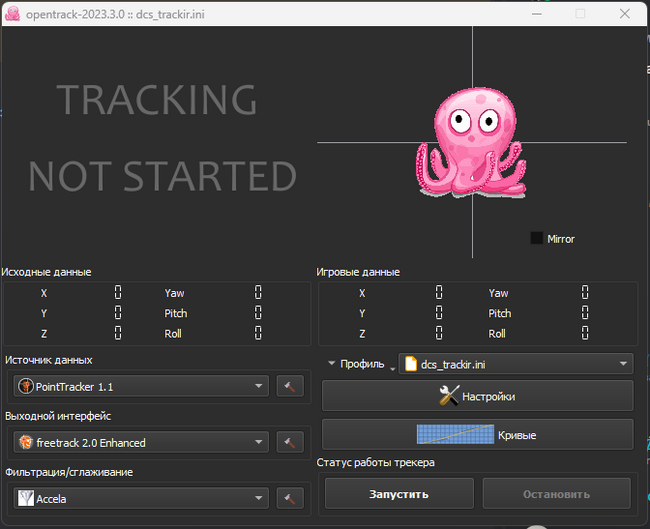The image size is (650, 529).
Task: Configure Accela filter using its hammer icon
Action: 289,498
